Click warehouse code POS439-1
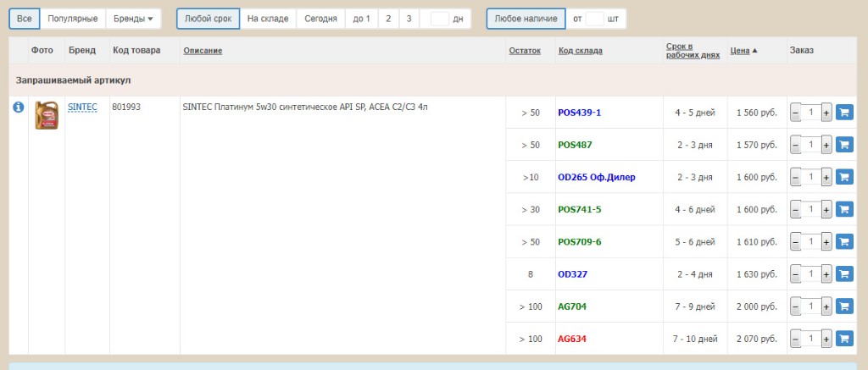868x370 pixels. pos(579,113)
